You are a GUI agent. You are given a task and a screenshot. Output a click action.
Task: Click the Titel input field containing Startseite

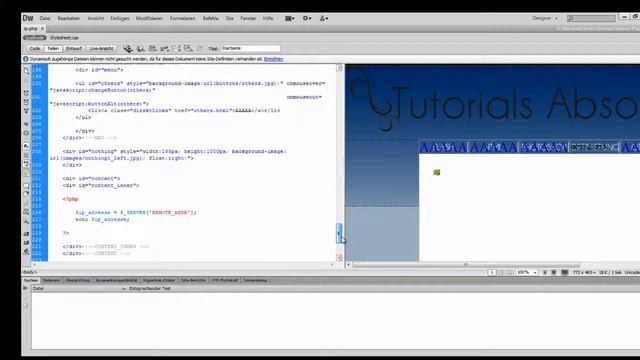(250, 49)
